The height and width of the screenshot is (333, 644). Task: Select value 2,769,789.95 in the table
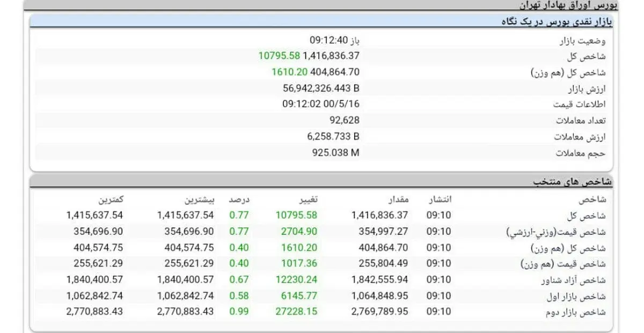pyautogui.click(x=379, y=312)
